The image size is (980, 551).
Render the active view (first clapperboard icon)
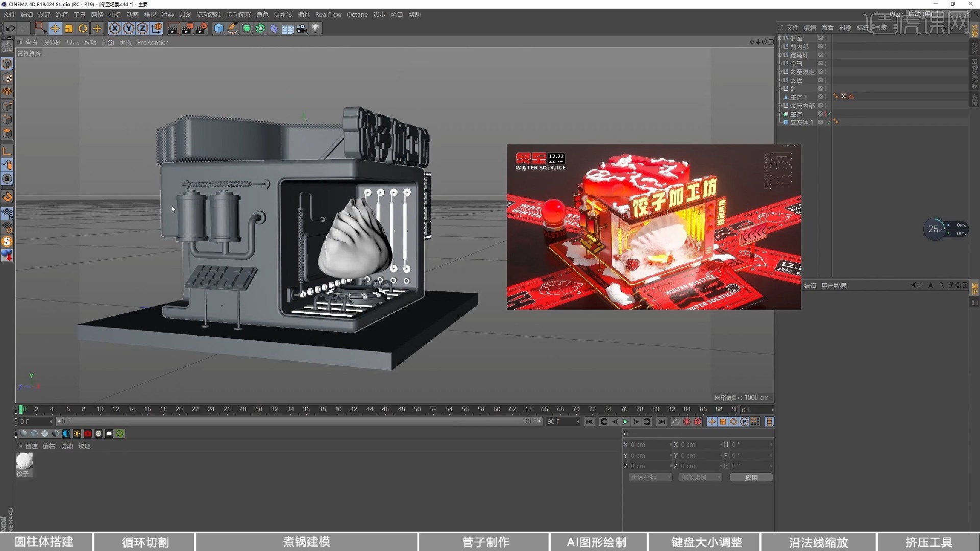coord(173,29)
